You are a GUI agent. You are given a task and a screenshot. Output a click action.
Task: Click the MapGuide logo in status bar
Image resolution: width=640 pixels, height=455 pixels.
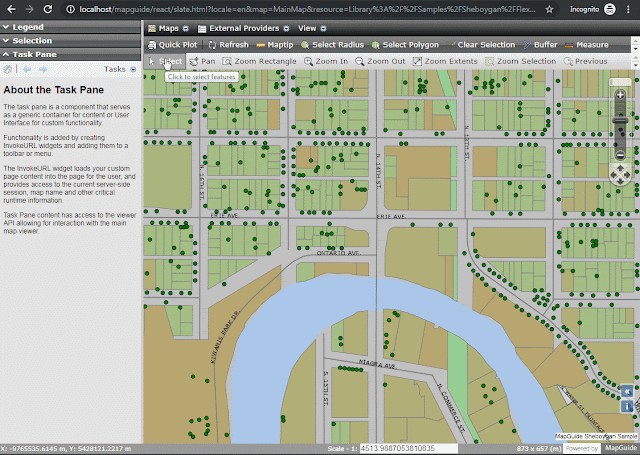point(621,448)
